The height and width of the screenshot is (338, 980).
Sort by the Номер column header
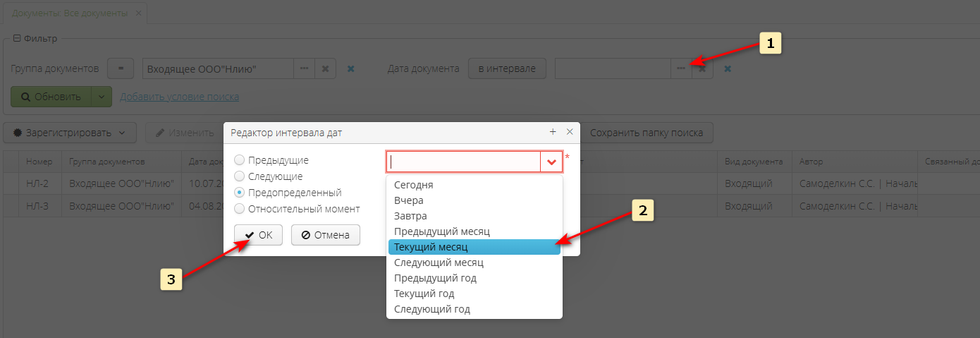point(40,162)
